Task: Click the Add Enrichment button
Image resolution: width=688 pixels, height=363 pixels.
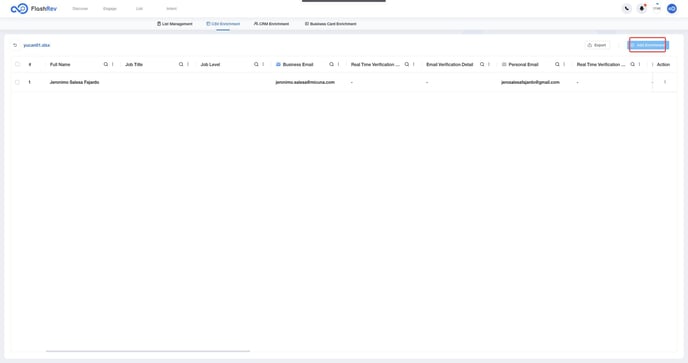Action: [648, 45]
